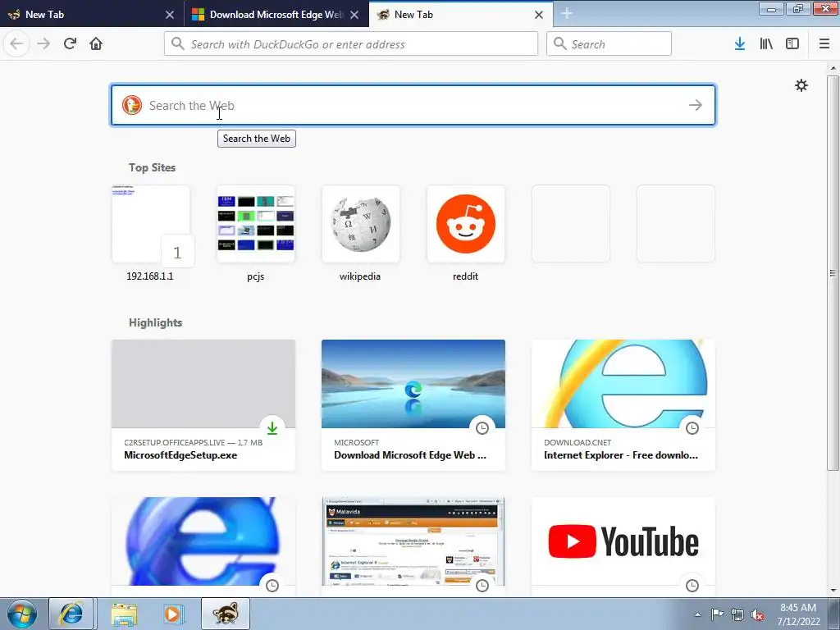This screenshot has width=840, height=630.
Task: Click the C2RSETUP.OFFICEAPPS.LIVE — 1.7 MB source label
Action: [194, 442]
